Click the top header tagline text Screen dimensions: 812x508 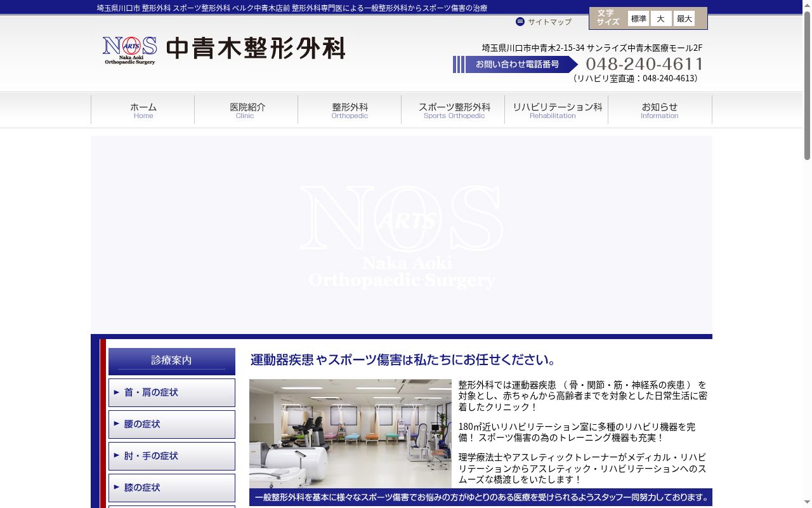(292, 8)
